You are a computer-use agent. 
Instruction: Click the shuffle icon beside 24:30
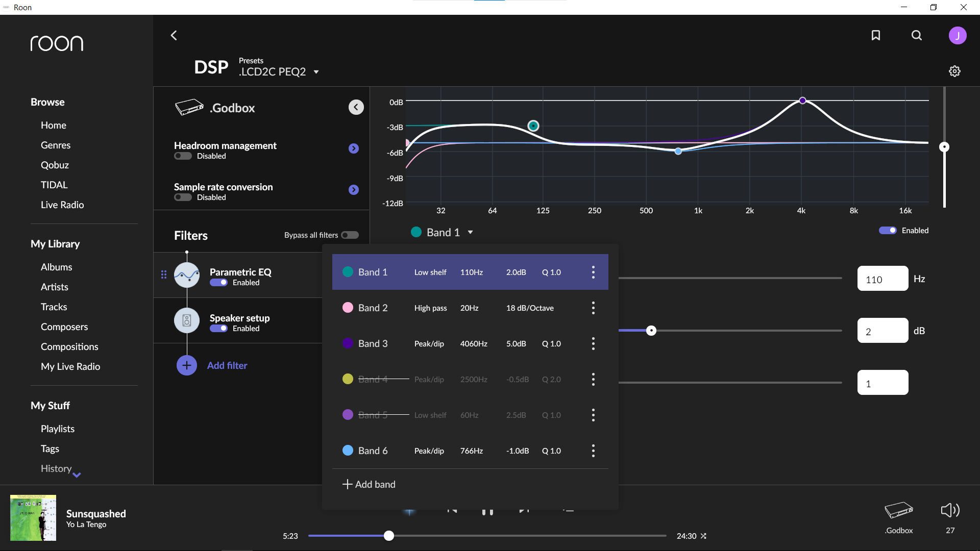tap(703, 536)
